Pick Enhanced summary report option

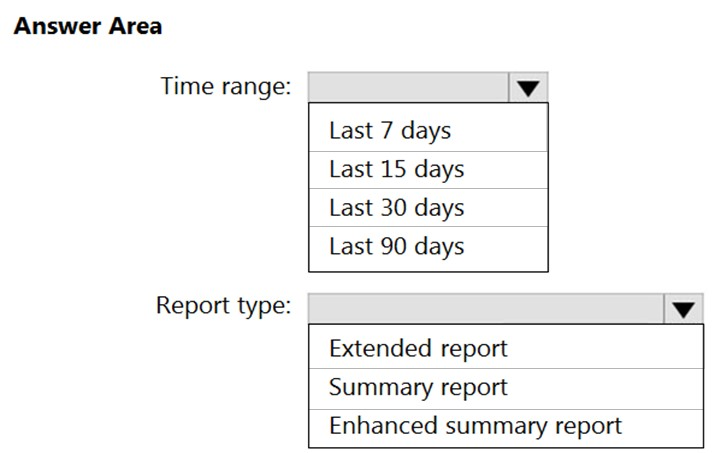pyautogui.click(x=475, y=425)
